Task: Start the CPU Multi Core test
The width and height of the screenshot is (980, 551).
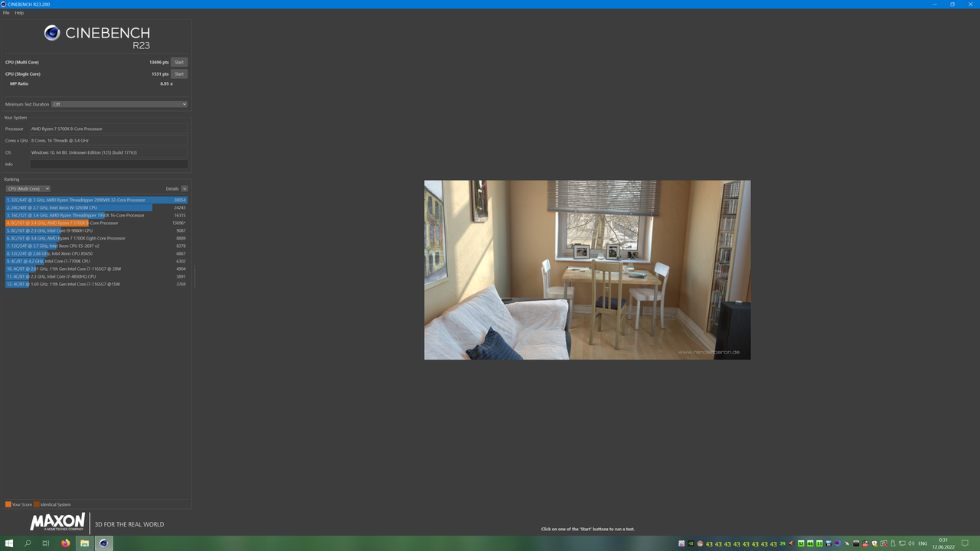Action: click(x=178, y=62)
